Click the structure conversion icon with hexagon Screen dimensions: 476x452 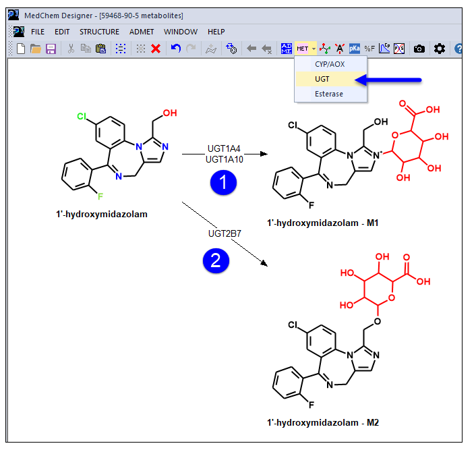(231, 49)
